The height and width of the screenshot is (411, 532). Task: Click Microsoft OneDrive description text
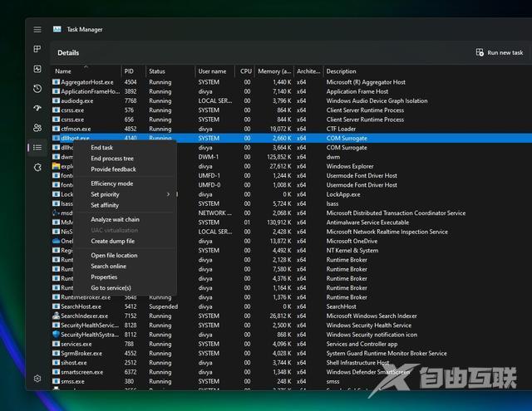point(352,241)
